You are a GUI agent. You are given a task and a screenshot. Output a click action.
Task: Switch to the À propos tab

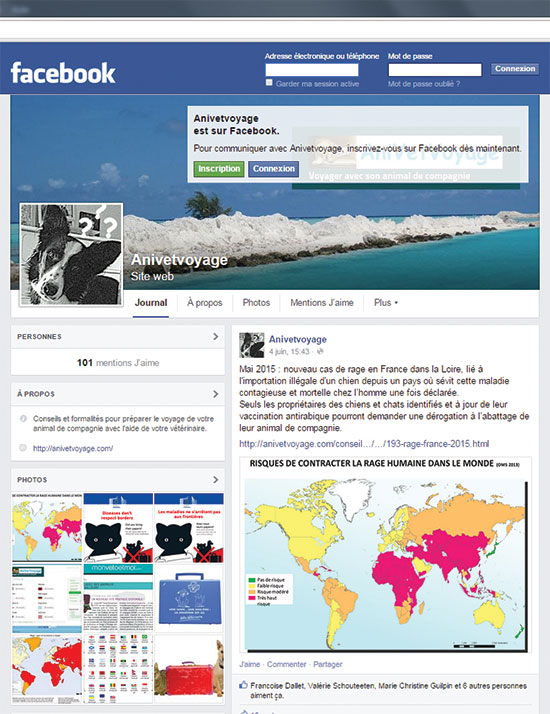(204, 302)
